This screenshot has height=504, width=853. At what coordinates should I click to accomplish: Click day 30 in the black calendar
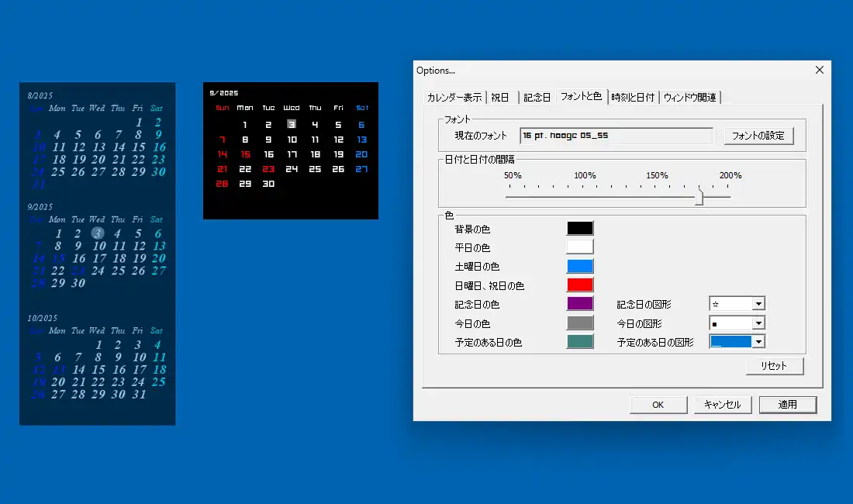coord(268,184)
